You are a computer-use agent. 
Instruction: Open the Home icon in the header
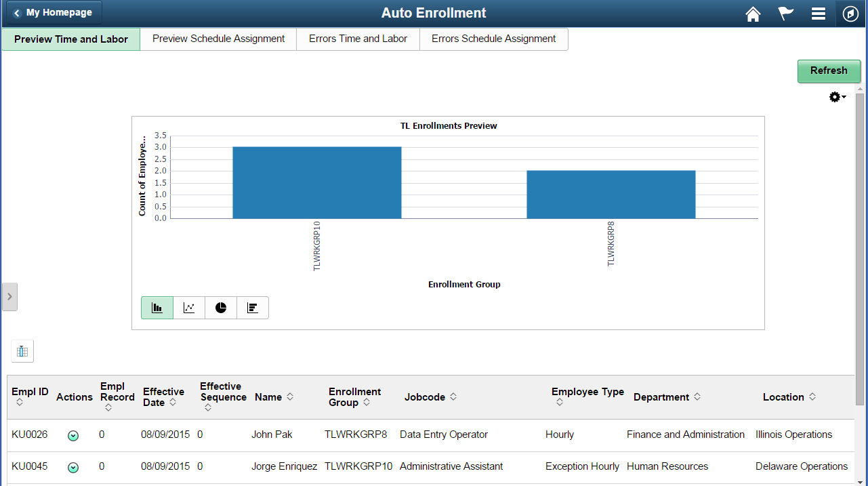[x=753, y=14]
